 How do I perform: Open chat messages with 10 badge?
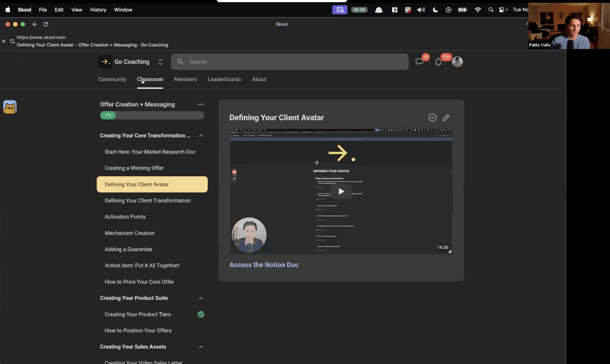(x=419, y=62)
